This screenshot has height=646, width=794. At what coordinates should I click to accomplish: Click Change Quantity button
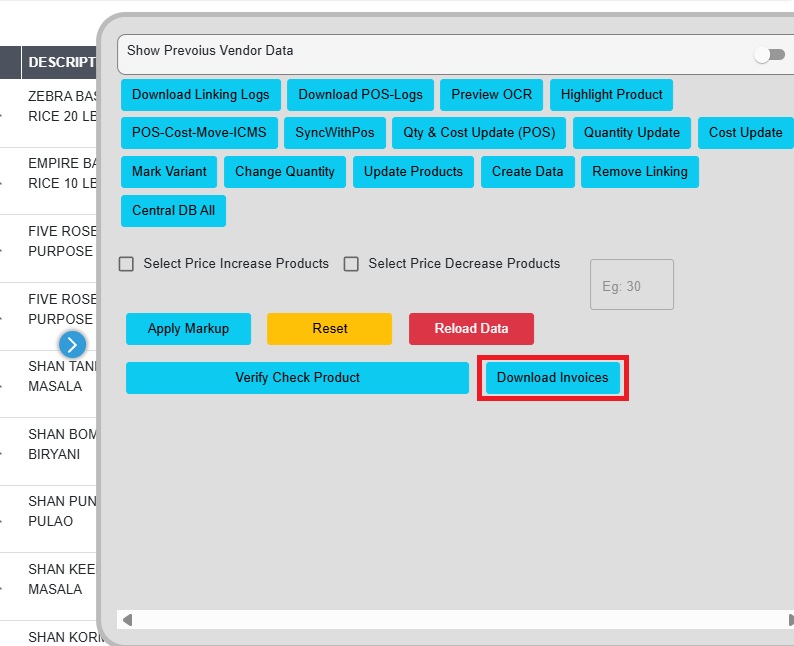point(285,172)
